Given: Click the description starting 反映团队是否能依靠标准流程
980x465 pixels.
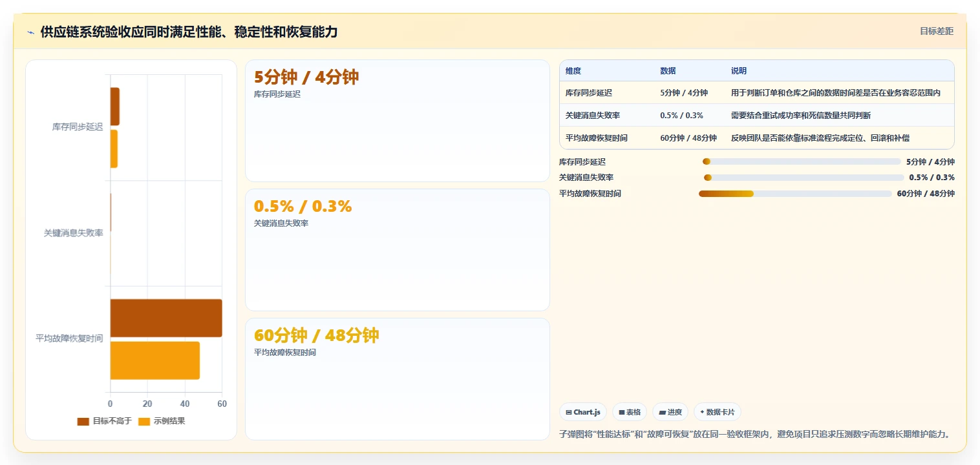Looking at the screenshot, I should point(820,138).
